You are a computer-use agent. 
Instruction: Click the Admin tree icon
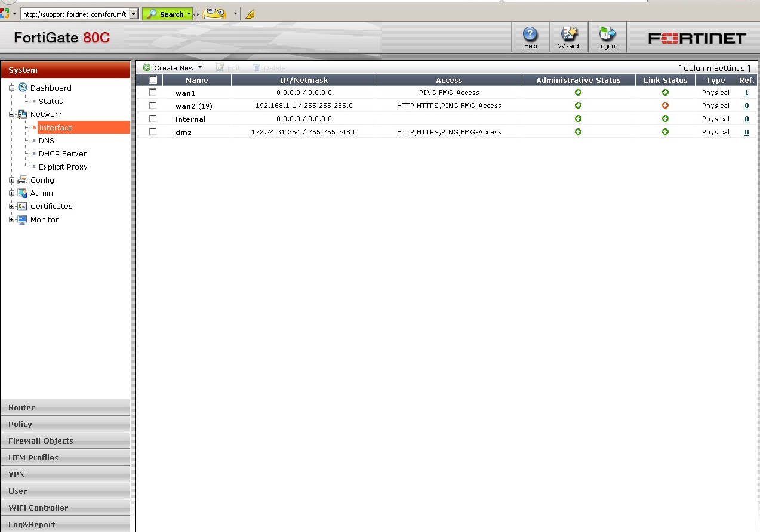23,193
